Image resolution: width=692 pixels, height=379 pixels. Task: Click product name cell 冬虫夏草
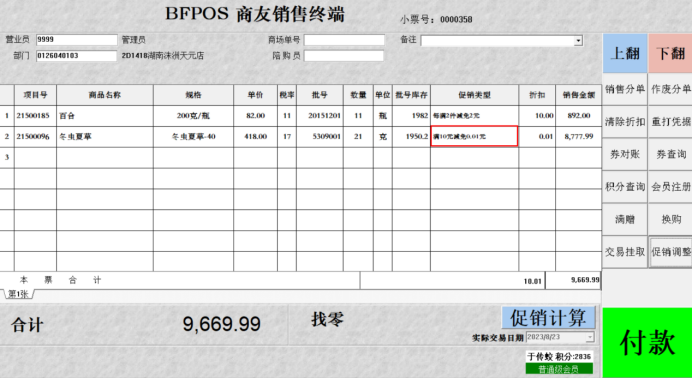tap(105, 137)
